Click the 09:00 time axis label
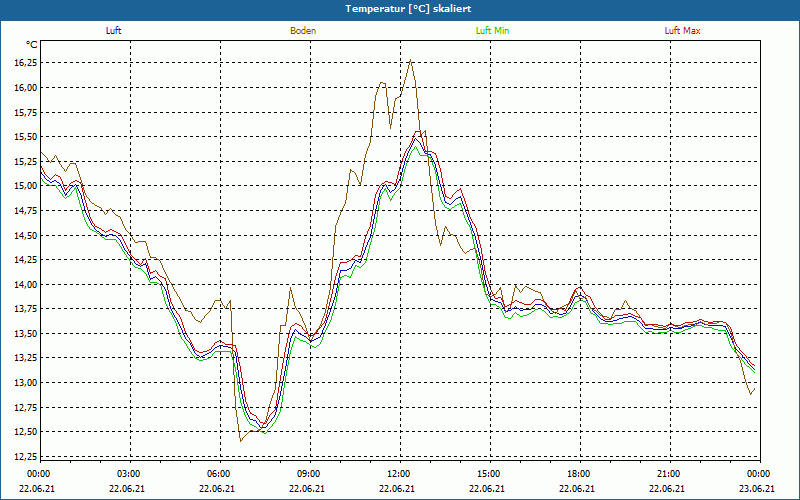Screen dimensions: 800x500 click(x=310, y=474)
